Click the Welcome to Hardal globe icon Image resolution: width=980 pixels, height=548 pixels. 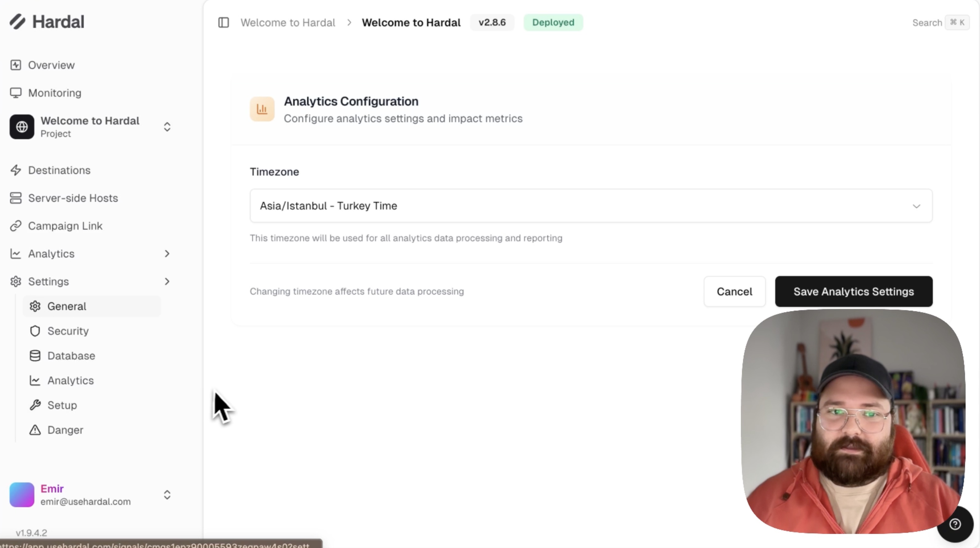[22, 127]
